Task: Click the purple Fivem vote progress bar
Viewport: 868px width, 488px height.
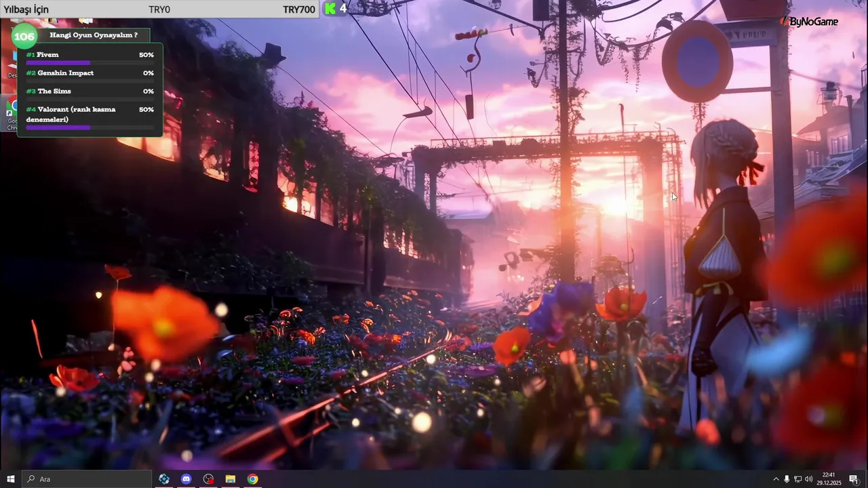Action: tap(58, 63)
